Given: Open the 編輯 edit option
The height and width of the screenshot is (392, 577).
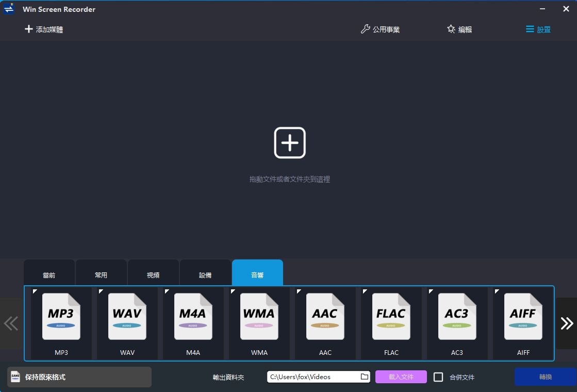Looking at the screenshot, I should pyautogui.click(x=459, y=29).
